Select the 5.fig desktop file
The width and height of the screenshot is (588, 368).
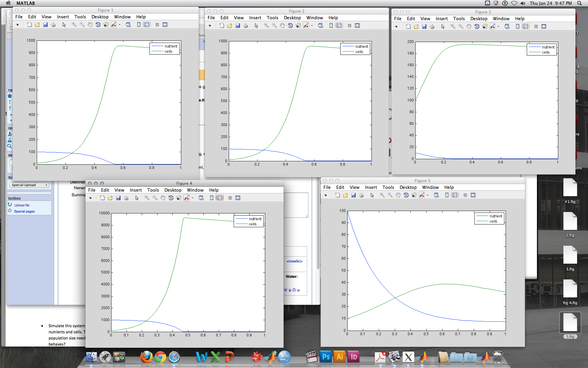pyautogui.click(x=570, y=325)
